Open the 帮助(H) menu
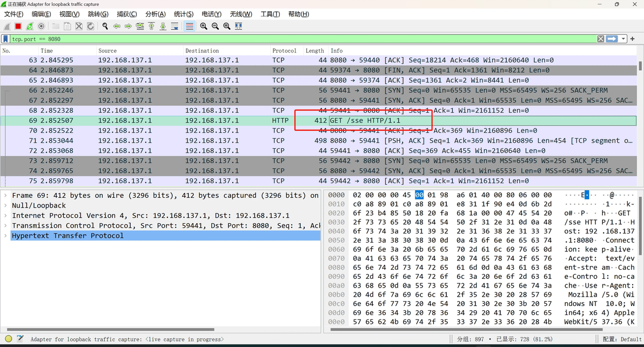The width and height of the screenshot is (644, 347). [x=299, y=14]
